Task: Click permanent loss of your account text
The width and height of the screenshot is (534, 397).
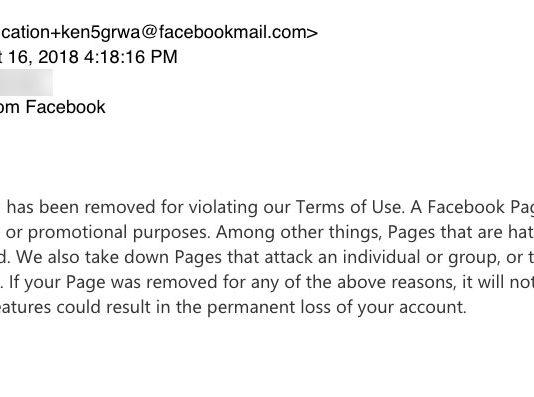Action: click(x=336, y=308)
